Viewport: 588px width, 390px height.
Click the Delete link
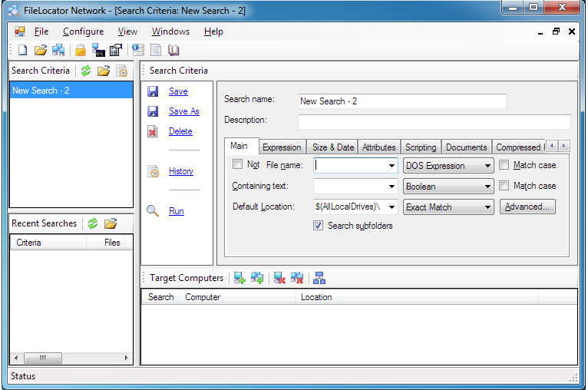coord(180,131)
